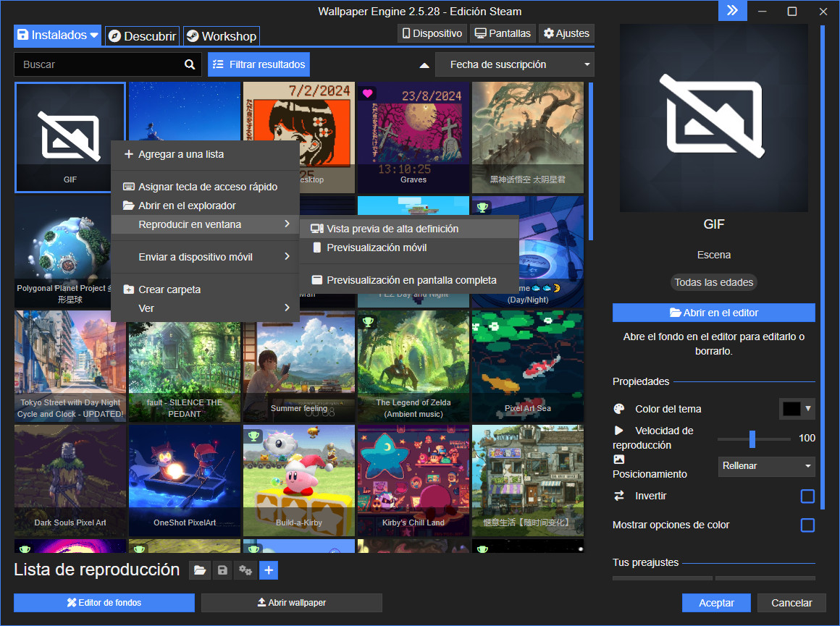The width and height of the screenshot is (840, 626).
Task: Open Ajustes settings
Action: (x=566, y=33)
